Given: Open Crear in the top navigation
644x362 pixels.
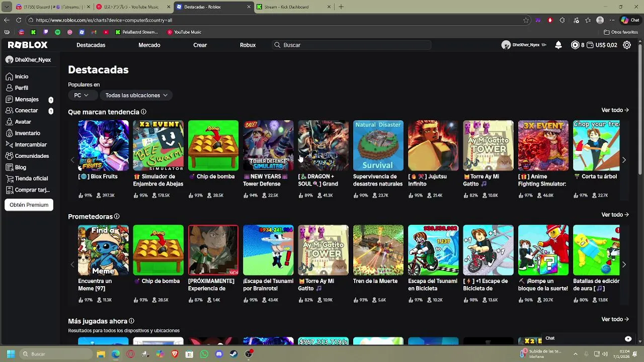Looking at the screenshot, I should tap(200, 45).
